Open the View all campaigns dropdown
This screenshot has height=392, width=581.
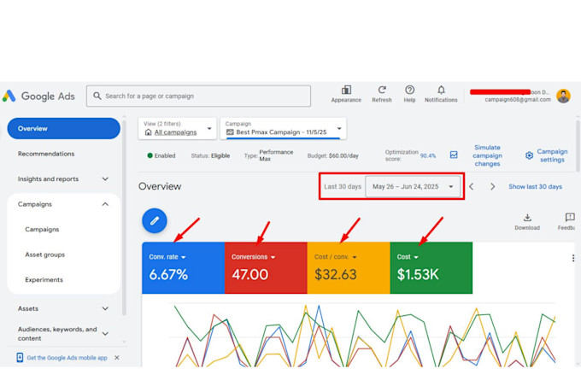coord(177,129)
